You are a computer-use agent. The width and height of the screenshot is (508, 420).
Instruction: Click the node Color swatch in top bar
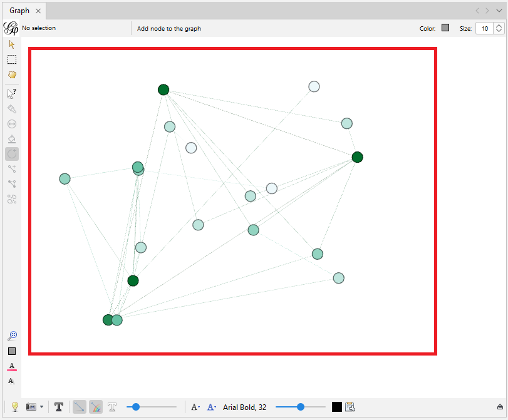pos(445,28)
